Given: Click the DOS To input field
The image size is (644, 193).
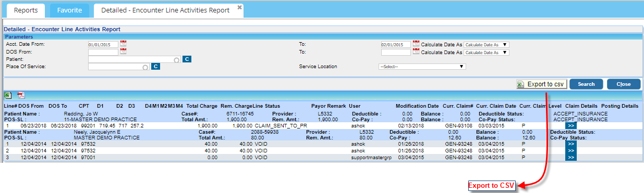Looking at the screenshot, I should coord(396,52).
